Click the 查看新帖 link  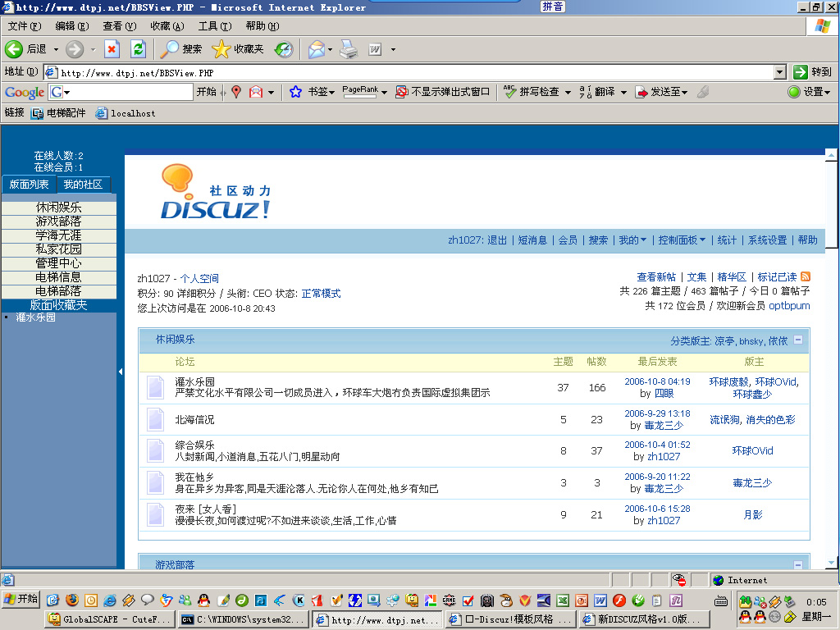pyautogui.click(x=656, y=277)
